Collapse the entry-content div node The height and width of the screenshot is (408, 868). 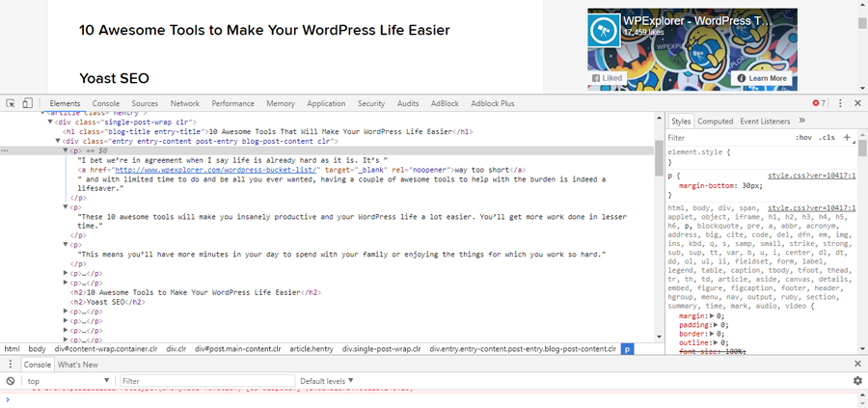pos(58,141)
